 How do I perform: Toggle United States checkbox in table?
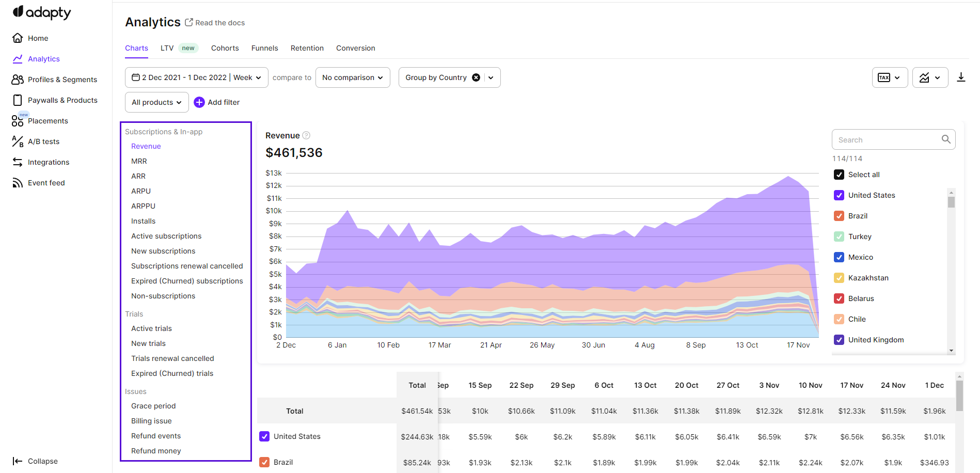[x=264, y=436]
